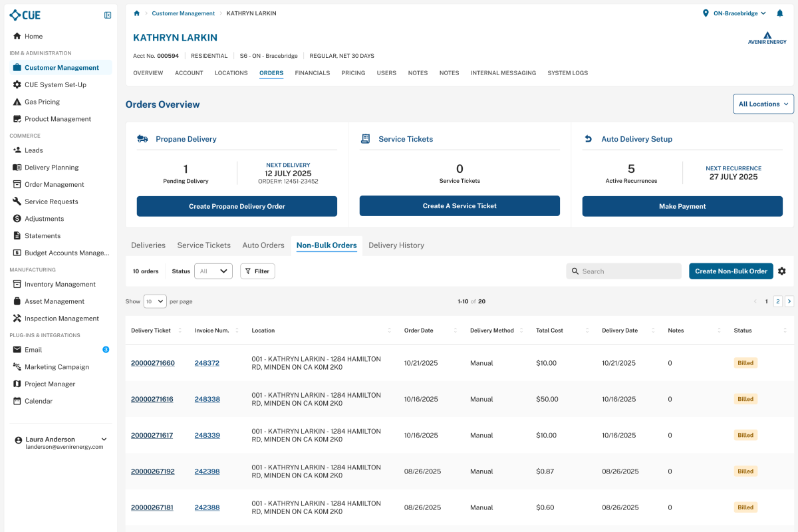
Task: Open the ON-Bracebridge location dropdown
Action: tap(734, 13)
